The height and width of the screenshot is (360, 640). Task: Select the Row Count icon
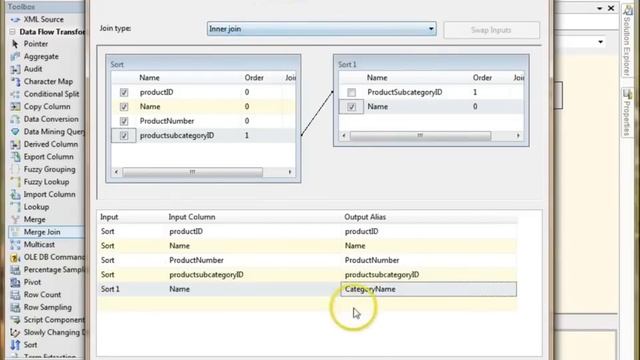click(x=15, y=295)
